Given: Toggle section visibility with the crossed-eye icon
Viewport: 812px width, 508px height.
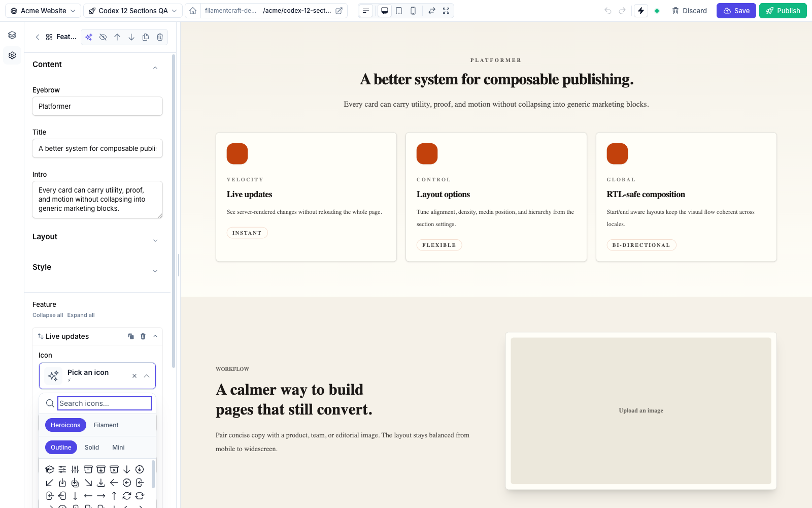Looking at the screenshot, I should click(103, 37).
